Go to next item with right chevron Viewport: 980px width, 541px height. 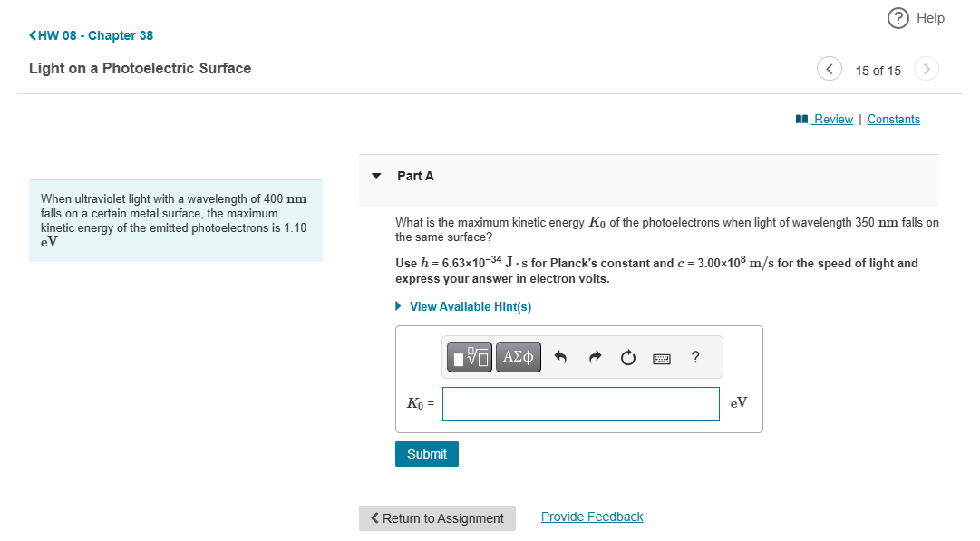tap(926, 68)
